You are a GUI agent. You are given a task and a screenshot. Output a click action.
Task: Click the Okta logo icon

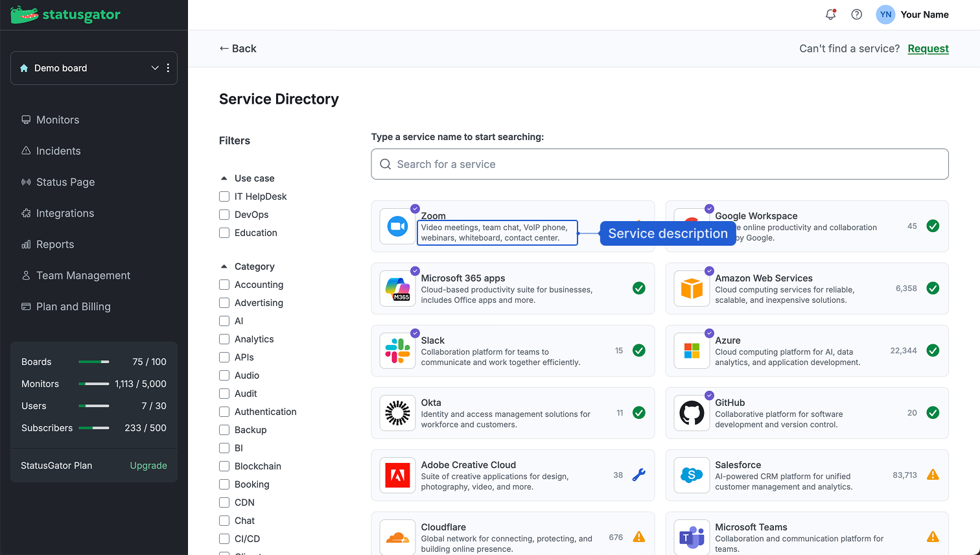[x=397, y=413]
